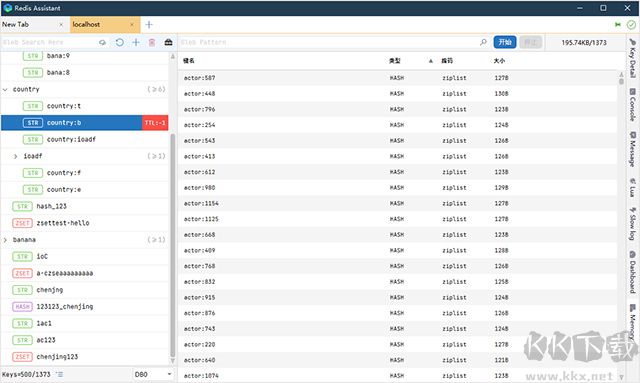This screenshot has height=383, width=640.
Task: Select the actor:743 row
Action: [x=398, y=329]
